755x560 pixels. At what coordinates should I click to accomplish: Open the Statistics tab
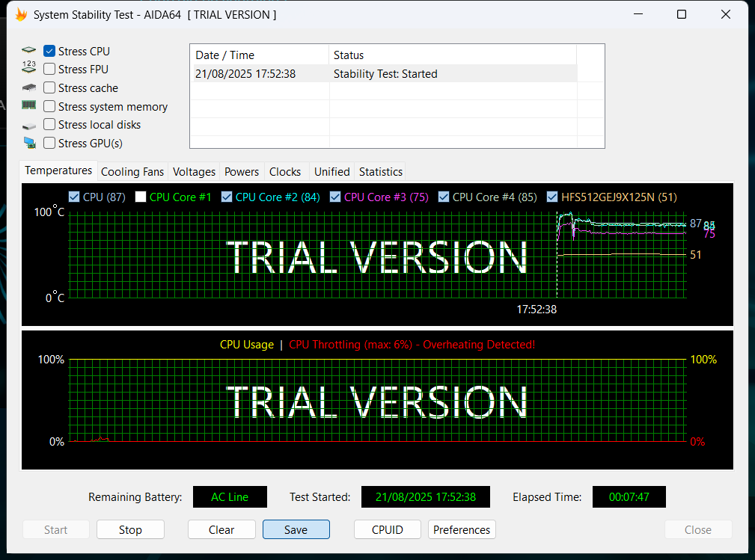380,172
